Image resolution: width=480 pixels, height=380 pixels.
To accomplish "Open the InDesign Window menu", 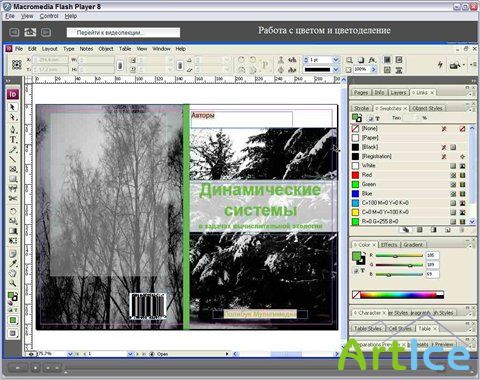I will click(161, 49).
